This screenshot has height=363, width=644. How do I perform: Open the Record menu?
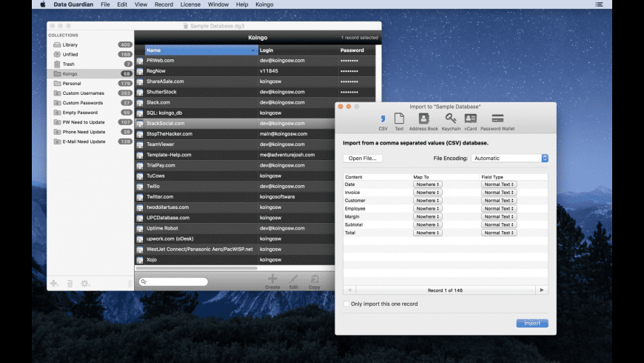pyautogui.click(x=164, y=4)
